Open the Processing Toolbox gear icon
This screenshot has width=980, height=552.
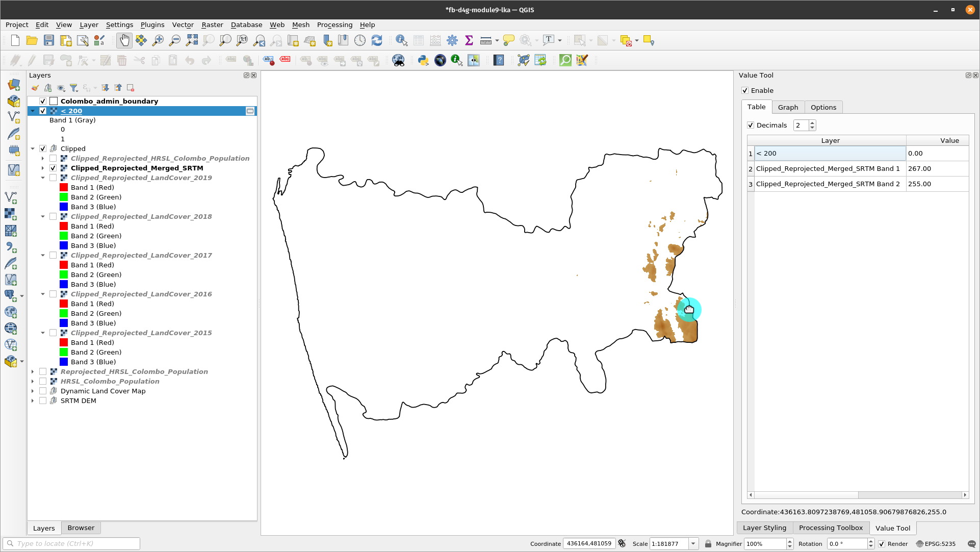[452, 41]
